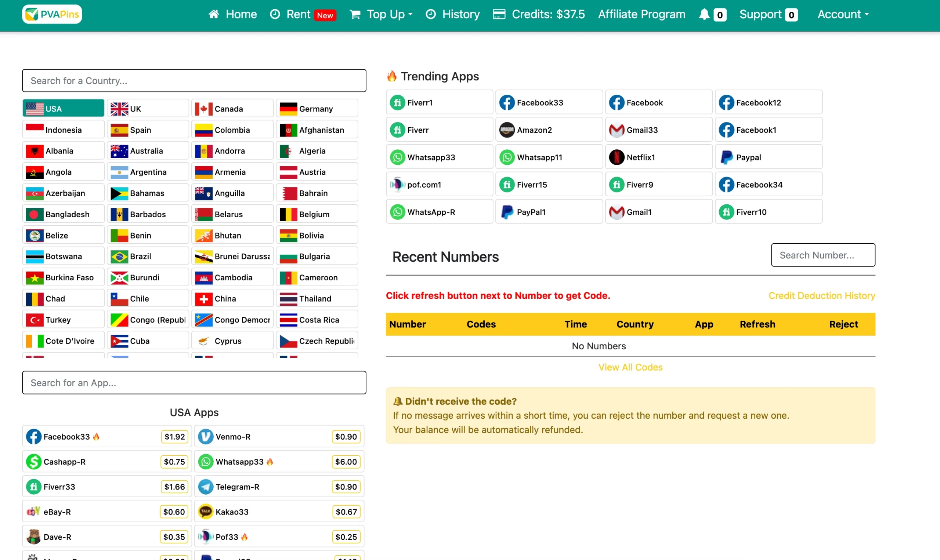Click the Refresh column header
The image size is (940, 560).
[757, 324]
